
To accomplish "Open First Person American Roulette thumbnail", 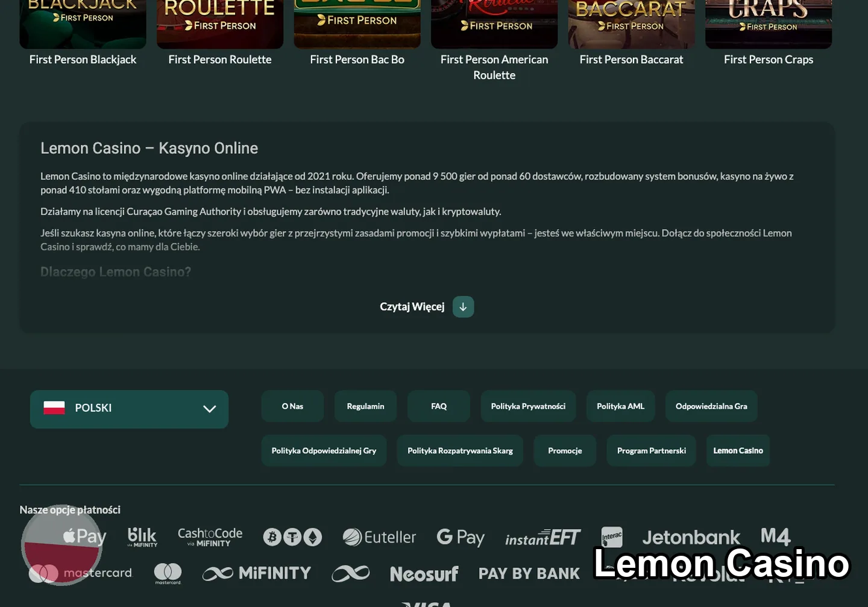I will (494, 24).
